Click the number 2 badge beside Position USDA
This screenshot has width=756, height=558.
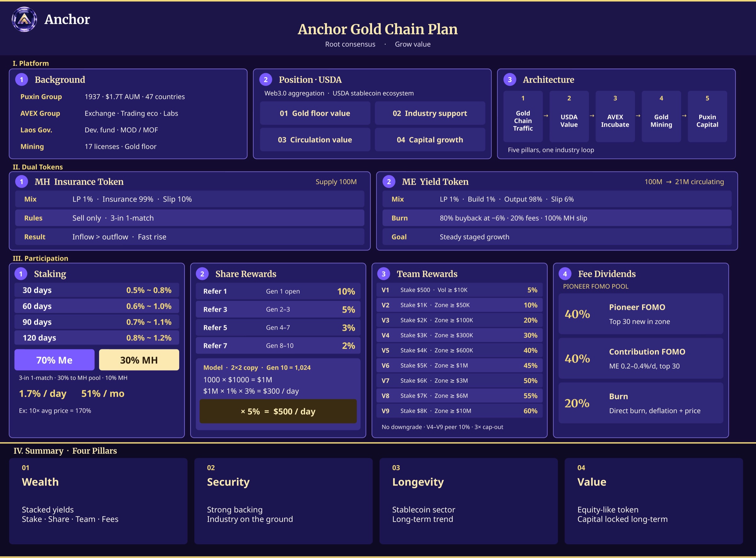(266, 80)
